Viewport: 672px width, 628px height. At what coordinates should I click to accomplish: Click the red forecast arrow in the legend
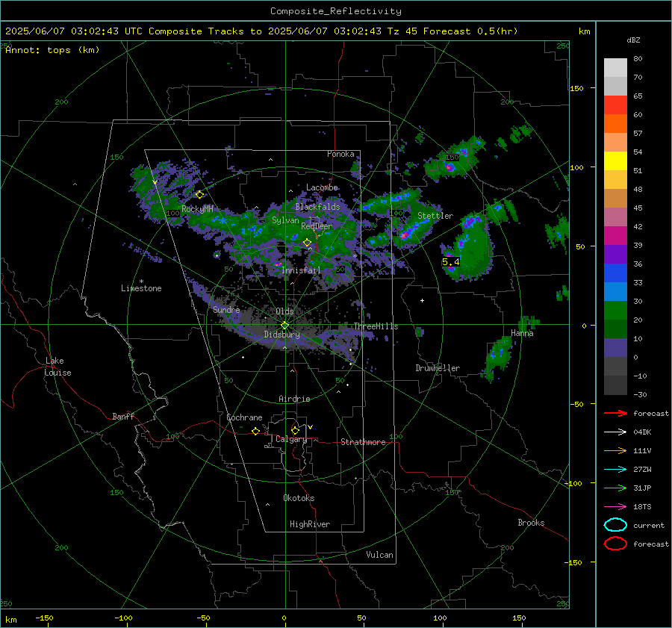coord(615,413)
